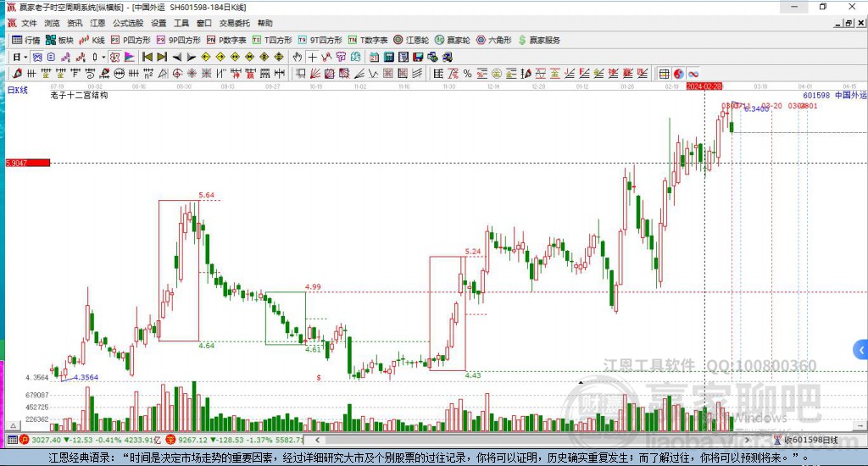Select the n² time-cycle tool
The width and height of the screenshot is (868, 466).
click(x=148, y=74)
